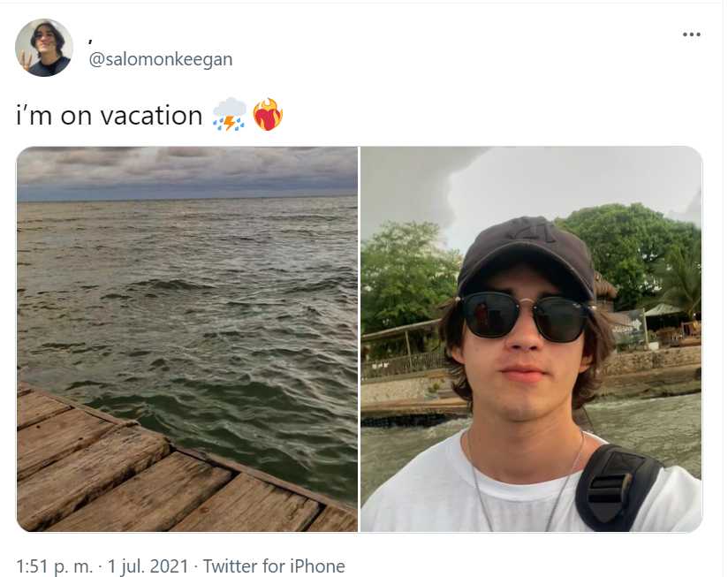Viewport: 728px width, 577px height.
Task: Click the comma display name above the handle
Action: point(92,39)
